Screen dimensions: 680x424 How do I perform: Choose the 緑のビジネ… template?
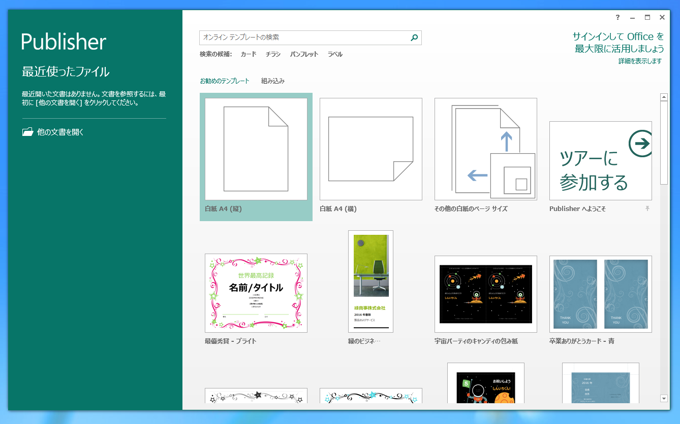point(371,287)
